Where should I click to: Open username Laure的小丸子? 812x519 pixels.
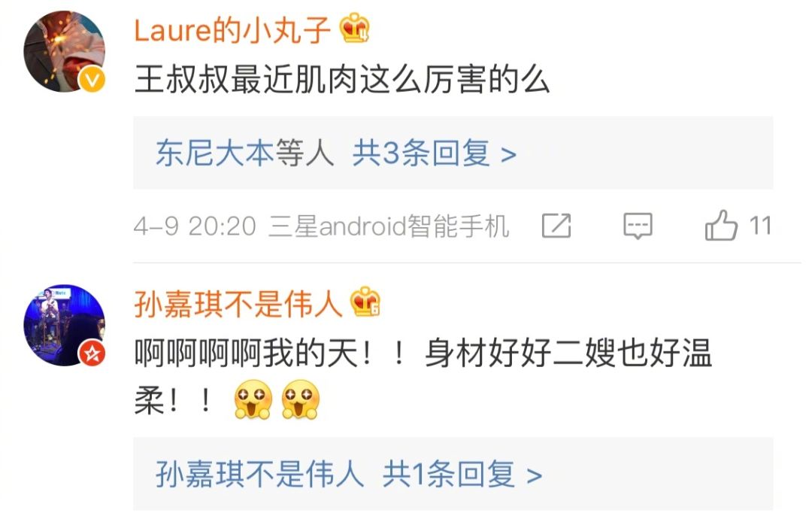coord(232,29)
